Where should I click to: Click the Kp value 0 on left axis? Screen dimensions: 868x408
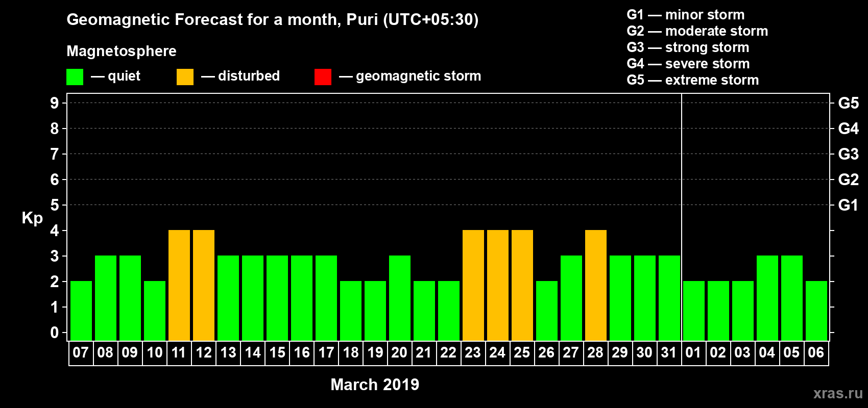(x=55, y=333)
